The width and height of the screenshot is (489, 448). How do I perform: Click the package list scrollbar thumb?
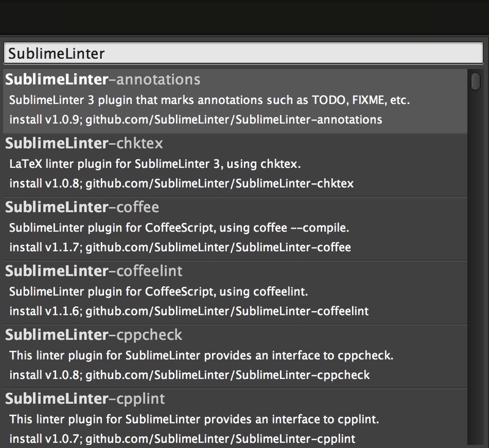pos(476,81)
